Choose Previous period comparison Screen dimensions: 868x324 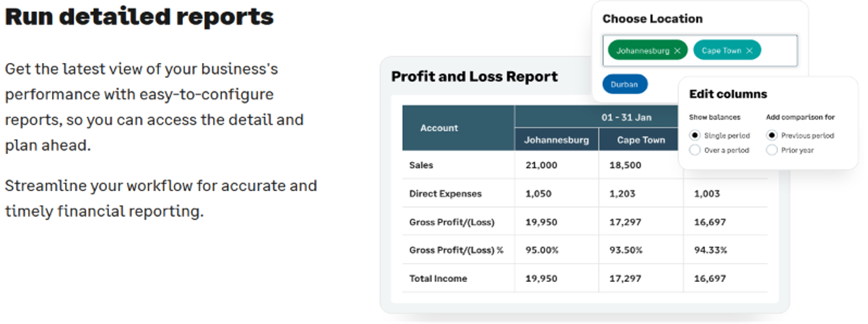click(771, 136)
